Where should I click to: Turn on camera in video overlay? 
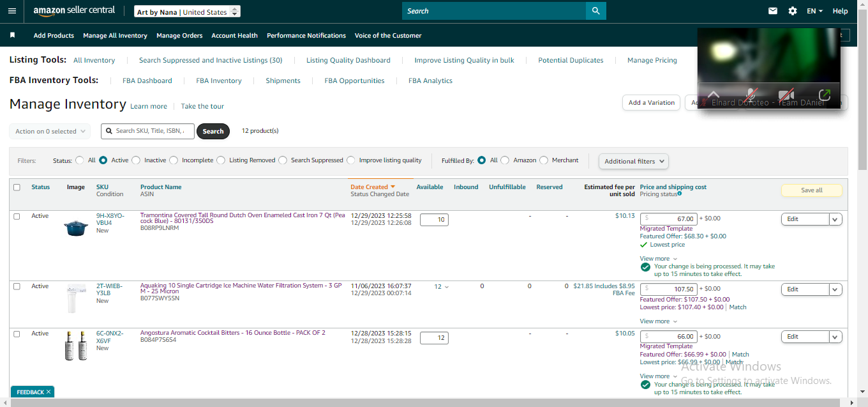(x=786, y=95)
